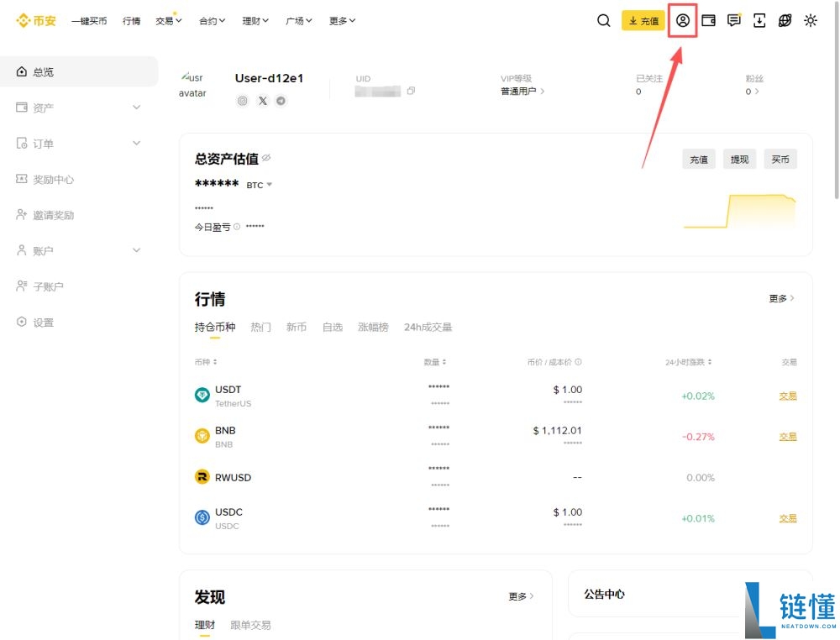840x640 pixels.
Task: Sort by 币种 column header
Action: [206, 362]
